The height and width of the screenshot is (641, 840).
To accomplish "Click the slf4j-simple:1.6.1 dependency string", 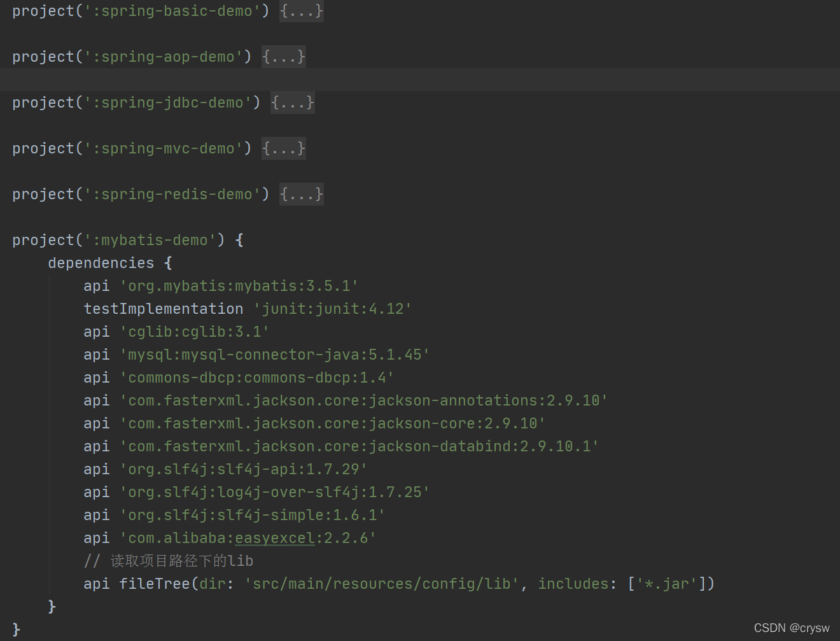I will 253,515.
